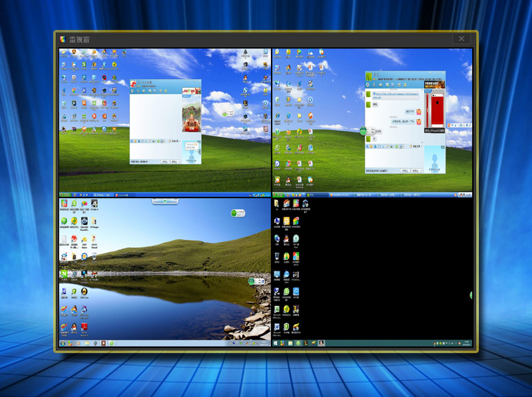Viewport: 532px width, 397px height.
Task: Click the 监视窗 app icon in title bar
Action: [63, 39]
